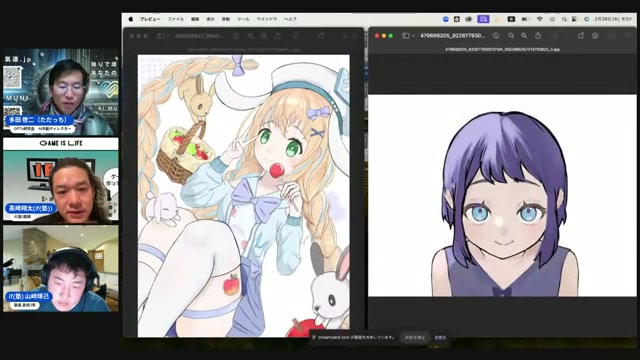
Task: Open the 移動 menu
Action: 226,19
